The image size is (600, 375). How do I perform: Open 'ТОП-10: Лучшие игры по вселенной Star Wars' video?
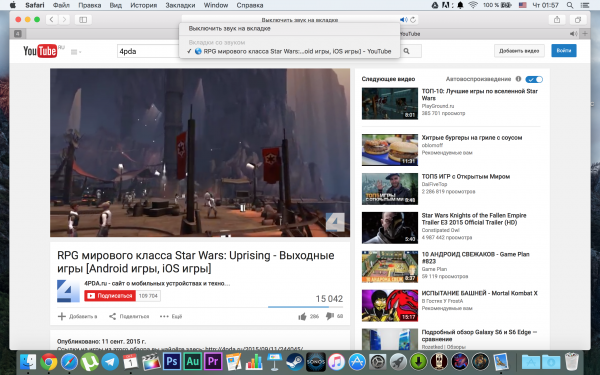point(479,95)
